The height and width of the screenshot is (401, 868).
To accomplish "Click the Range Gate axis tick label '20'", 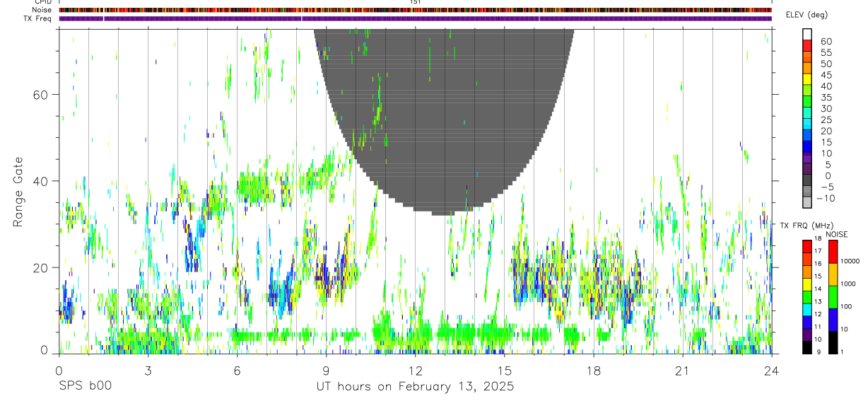I will coord(40,267).
